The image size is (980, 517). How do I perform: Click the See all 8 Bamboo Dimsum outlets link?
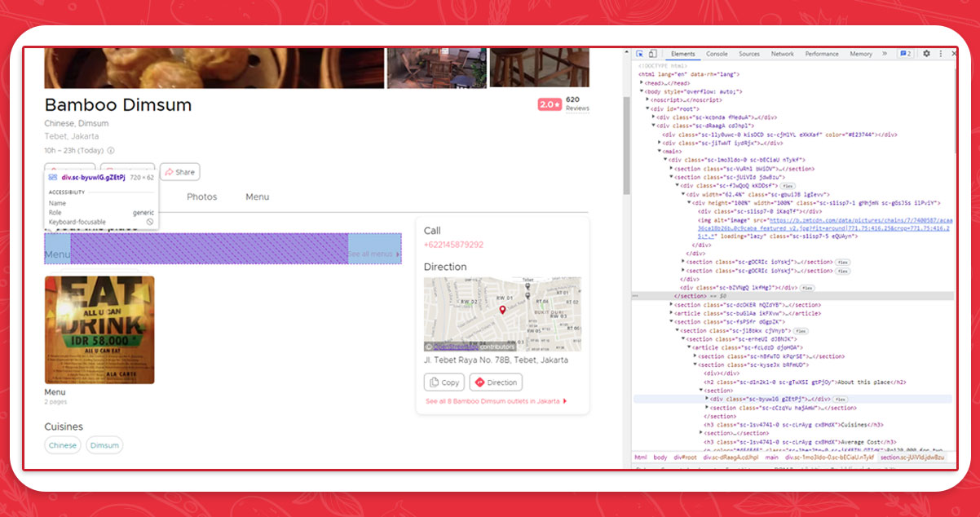pyautogui.click(x=495, y=401)
